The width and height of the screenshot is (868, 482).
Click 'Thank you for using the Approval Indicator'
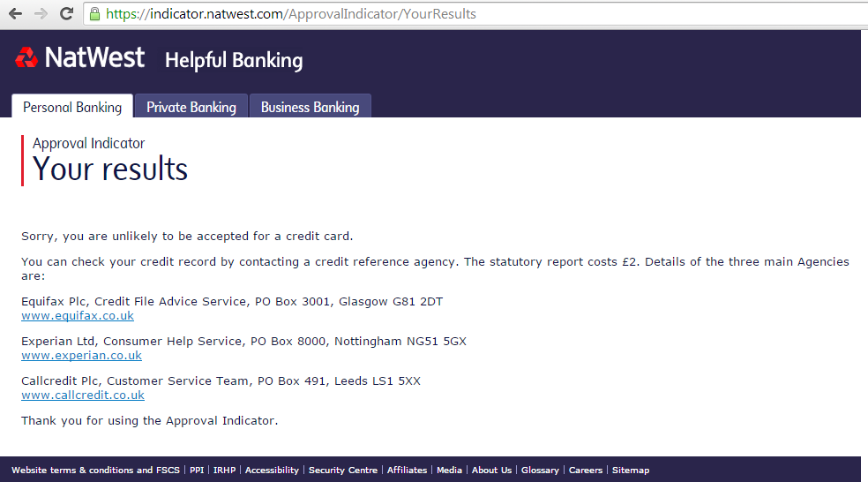point(149,421)
